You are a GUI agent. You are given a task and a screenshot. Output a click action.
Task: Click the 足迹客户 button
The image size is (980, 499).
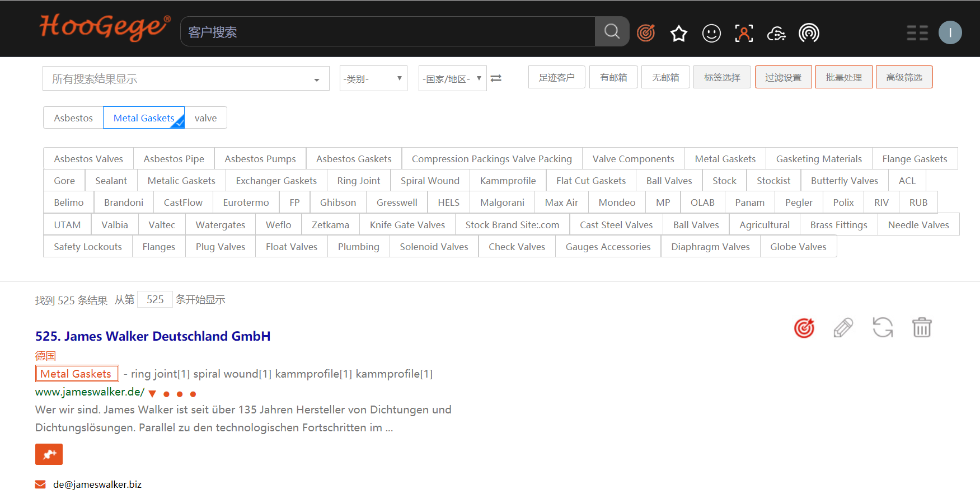(556, 77)
